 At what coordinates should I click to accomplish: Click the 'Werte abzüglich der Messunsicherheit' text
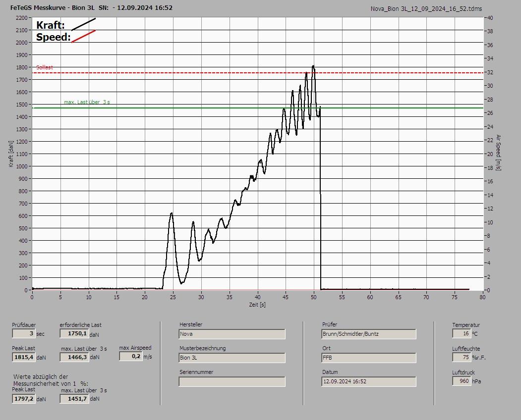(x=51, y=380)
